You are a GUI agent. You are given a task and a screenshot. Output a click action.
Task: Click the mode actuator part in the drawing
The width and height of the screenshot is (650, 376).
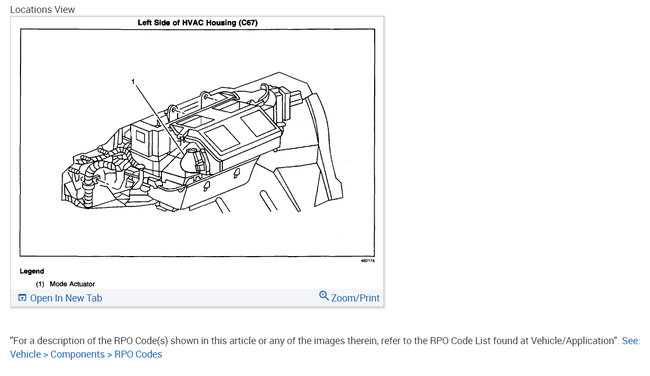(x=192, y=160)
